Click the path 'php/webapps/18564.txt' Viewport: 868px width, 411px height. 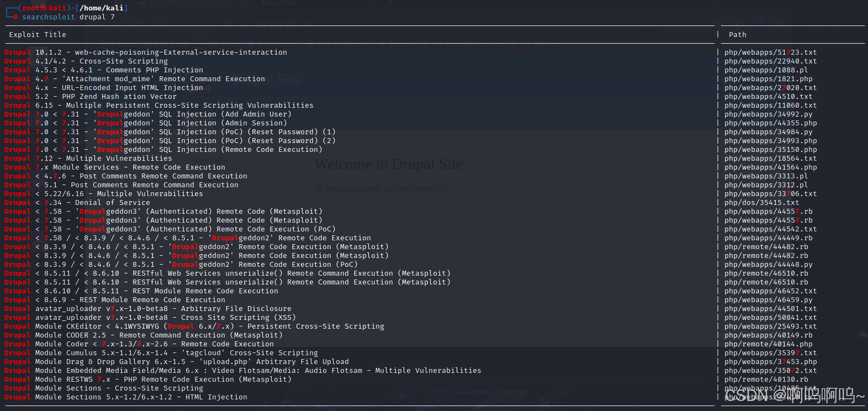point(771,159)
